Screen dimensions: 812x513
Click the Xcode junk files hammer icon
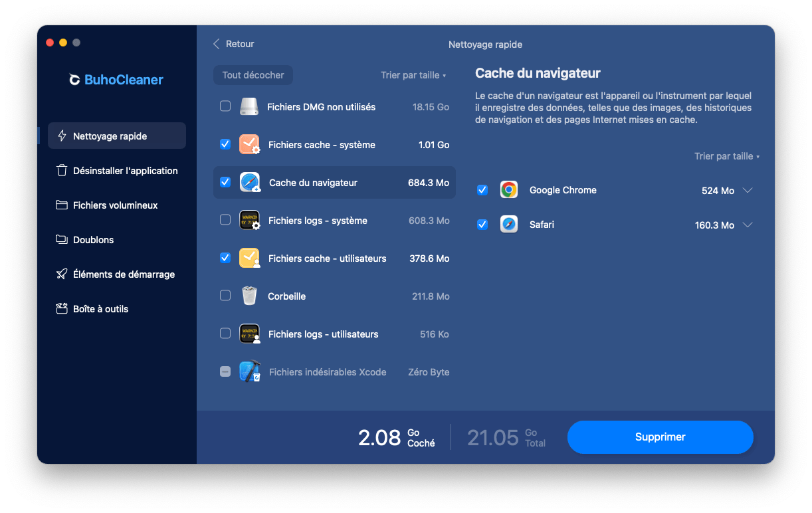(249, 372)
